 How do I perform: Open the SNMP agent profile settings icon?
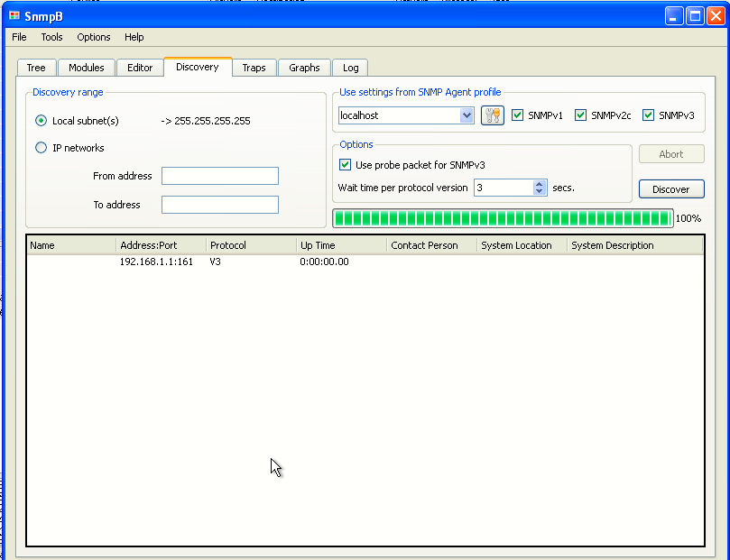(492, 115)
